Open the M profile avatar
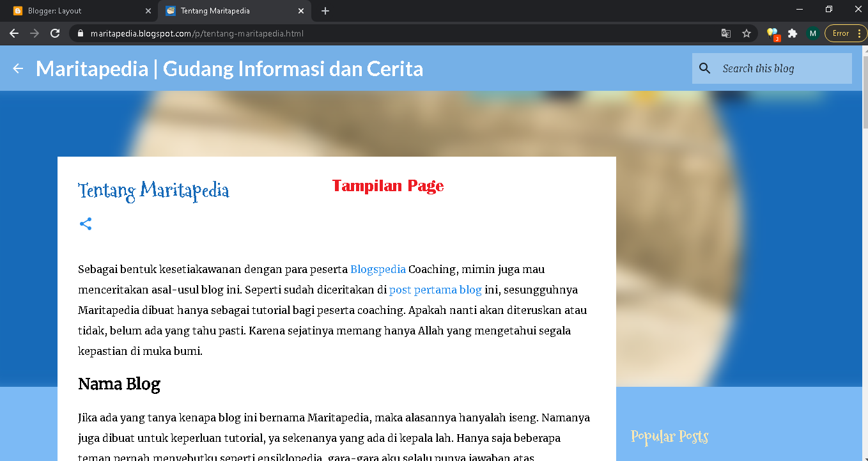The image size is (868, 461). click(812, 33)
